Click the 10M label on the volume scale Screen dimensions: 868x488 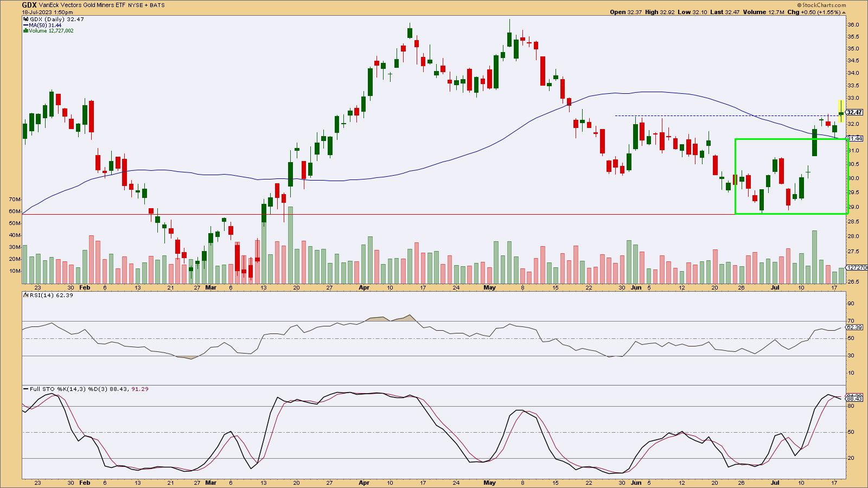(x=15, y=271)
